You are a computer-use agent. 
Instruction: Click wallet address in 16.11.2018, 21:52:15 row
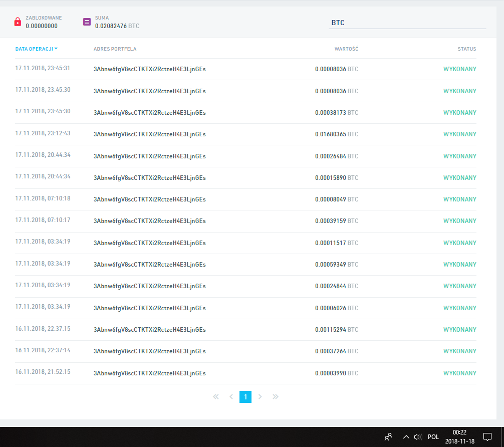(149, 373)
